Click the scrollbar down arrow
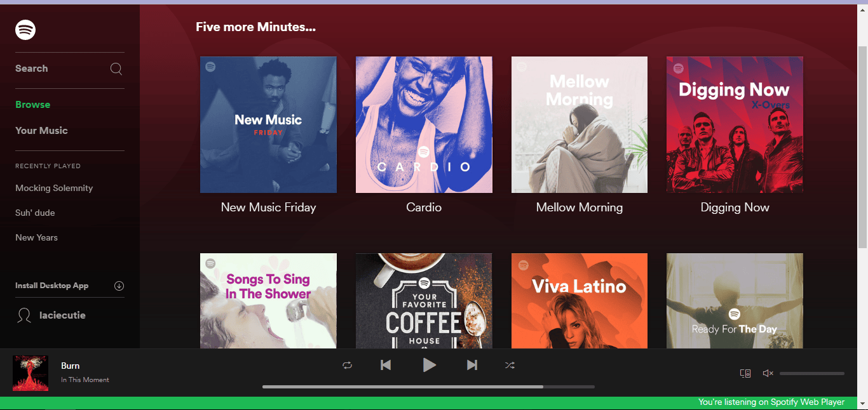 click(x=862, y=404)
